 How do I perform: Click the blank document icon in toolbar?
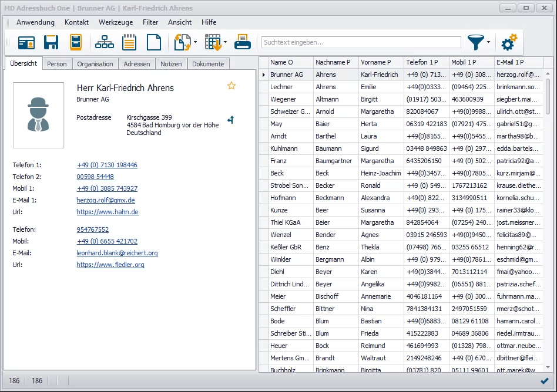[x=153, y=42]
